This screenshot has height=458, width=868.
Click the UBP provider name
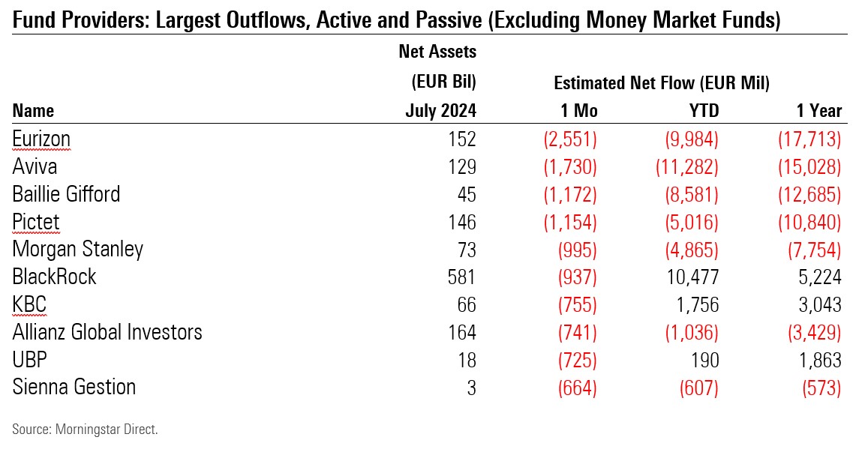click(x=30, y=360)
